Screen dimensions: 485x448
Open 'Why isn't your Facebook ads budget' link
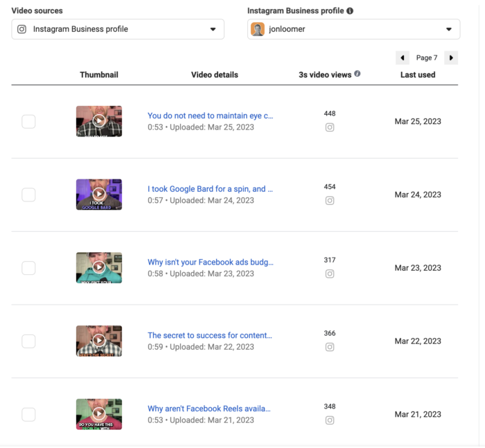210,262
